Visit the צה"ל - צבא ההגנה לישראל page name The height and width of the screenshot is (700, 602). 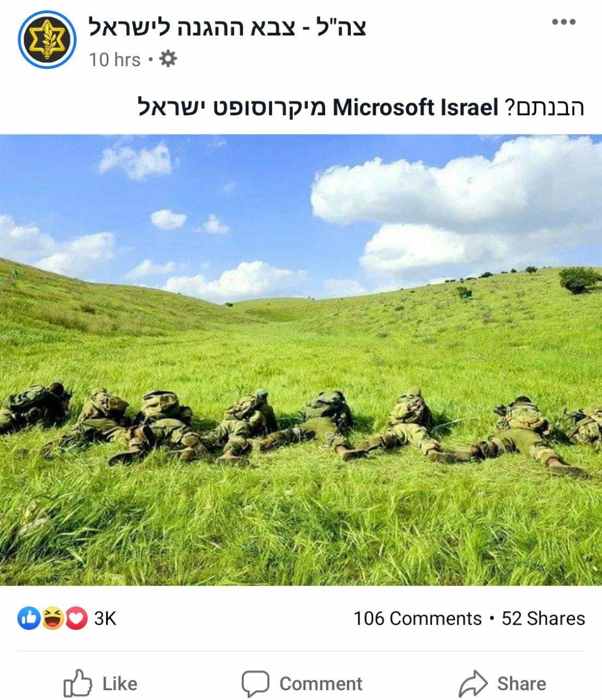pyautogui.click(x=228, y=27)
